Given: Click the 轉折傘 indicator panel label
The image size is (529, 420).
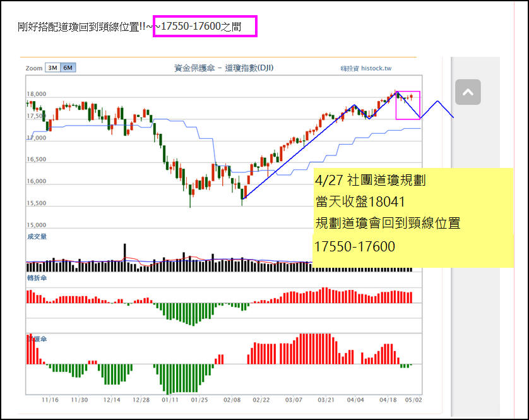Looking at the screenshot, I should 37,278.
